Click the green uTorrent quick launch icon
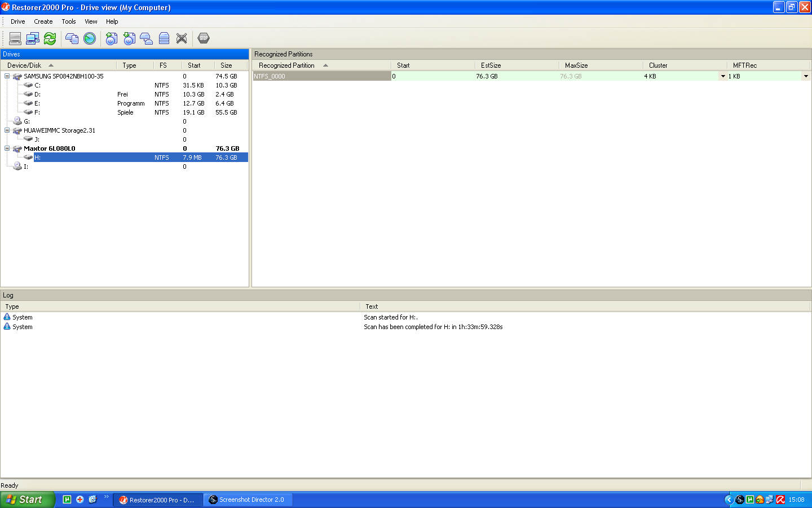Image resolution: width=812 pixels, height=508 pixels. pyautogui.click(x=67, y=500)
